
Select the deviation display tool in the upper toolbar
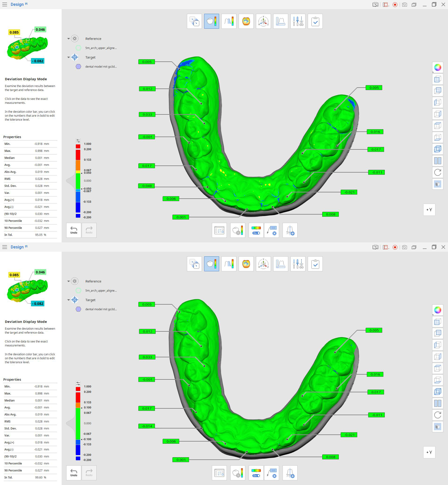tap(211, 21)
